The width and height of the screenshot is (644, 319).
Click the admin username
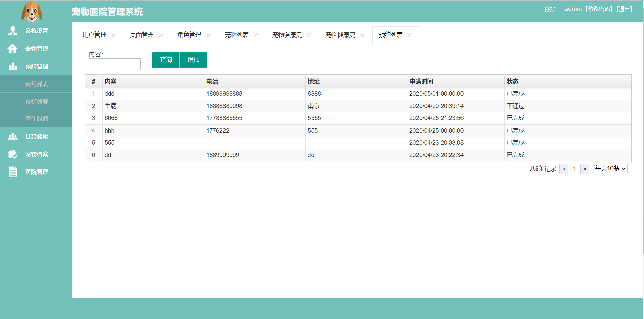573,9
